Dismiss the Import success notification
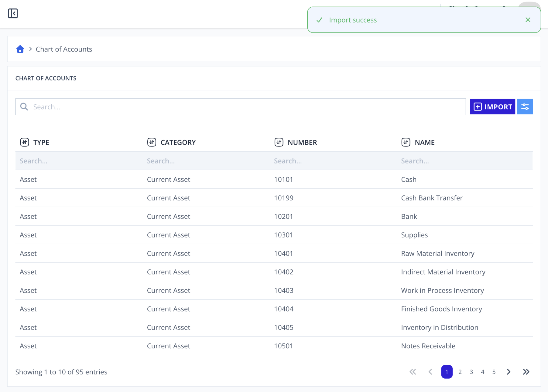The width and height of the screenshot is (548, 392). coord(528,20)
